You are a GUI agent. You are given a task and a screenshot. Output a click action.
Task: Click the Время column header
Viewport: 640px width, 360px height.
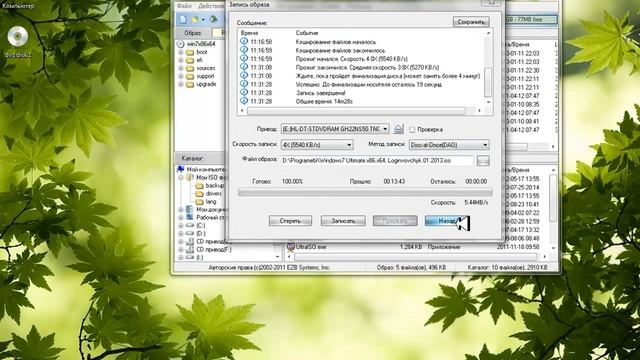(249, 33)
